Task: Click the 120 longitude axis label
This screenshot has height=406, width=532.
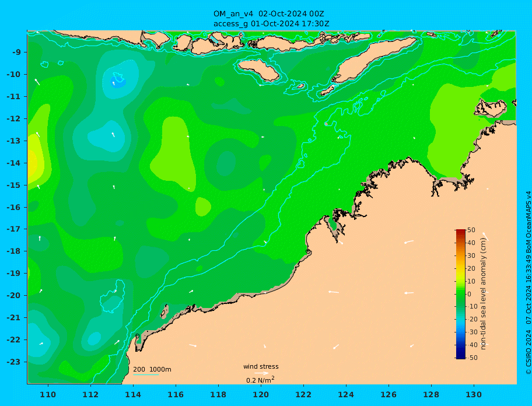Action: (261, 394)
